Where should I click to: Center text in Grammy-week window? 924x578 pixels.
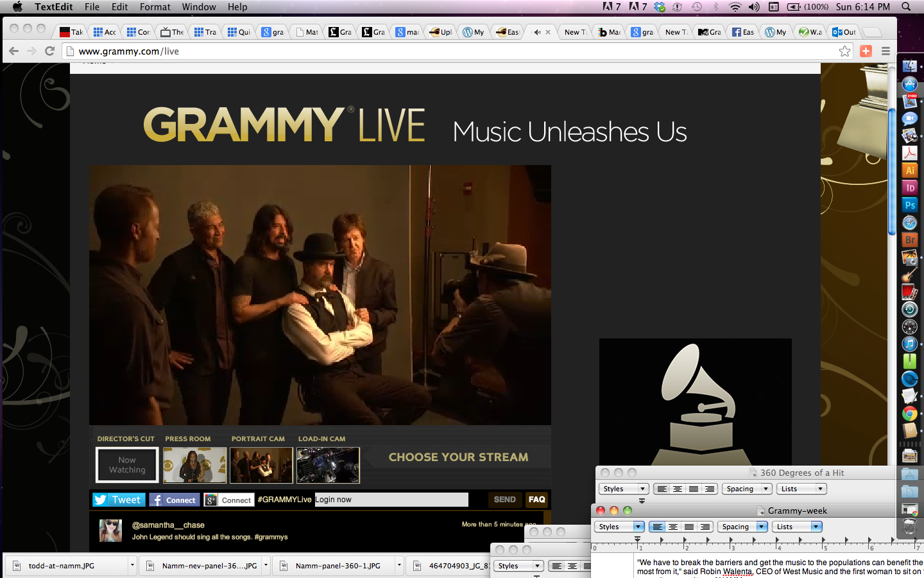(x=673, y=527)
